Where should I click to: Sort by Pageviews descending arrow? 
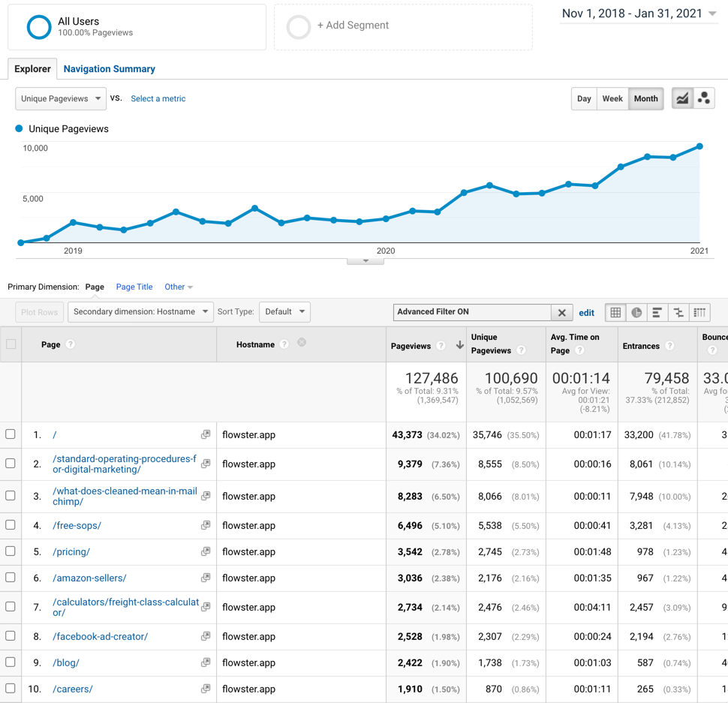(459, 345)
